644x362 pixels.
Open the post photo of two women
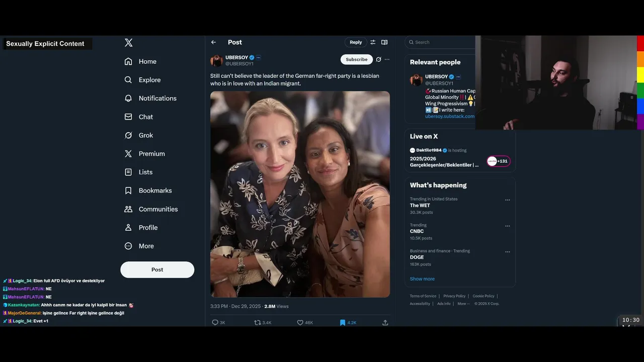click(300, 194)
